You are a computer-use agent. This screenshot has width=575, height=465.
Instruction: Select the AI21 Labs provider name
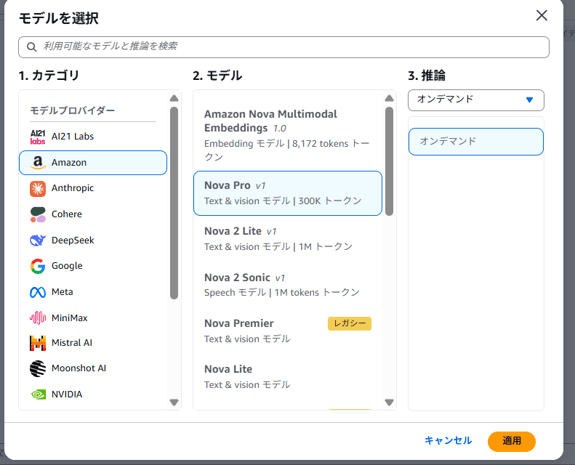tap(73, 137)
